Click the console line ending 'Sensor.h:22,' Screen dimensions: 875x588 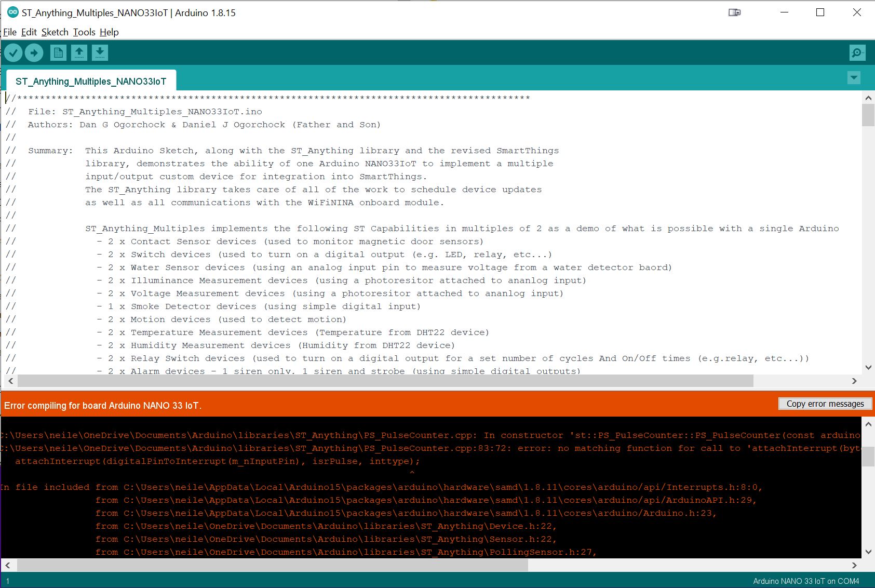pyautogui.click(x=326, y=539)
